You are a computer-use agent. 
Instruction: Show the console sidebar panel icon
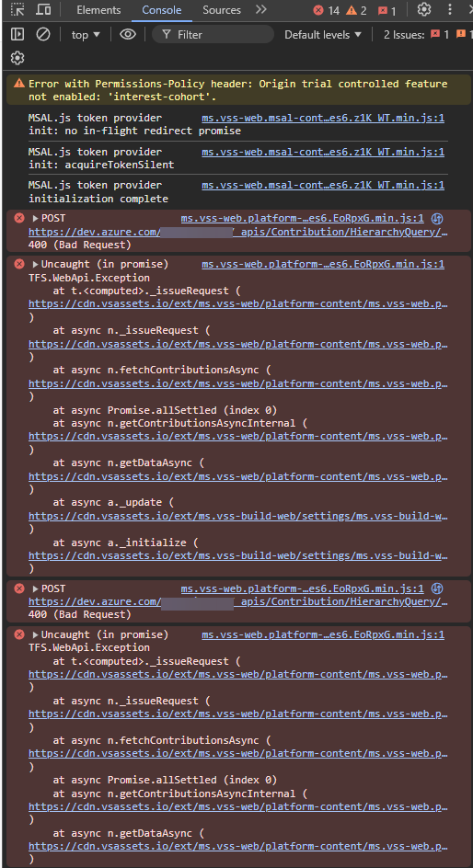click(x=17, y=34)
